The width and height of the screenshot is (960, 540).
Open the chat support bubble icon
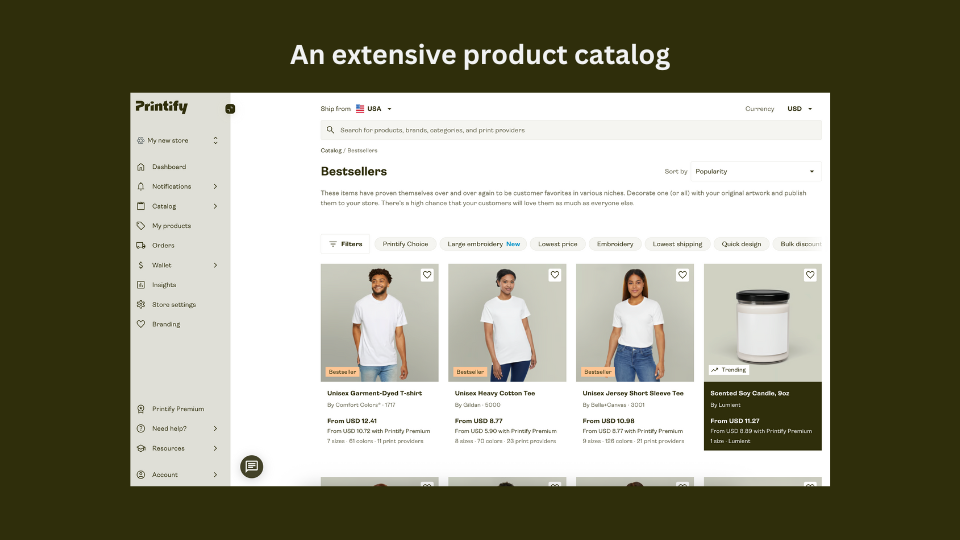tap(252, 466)
